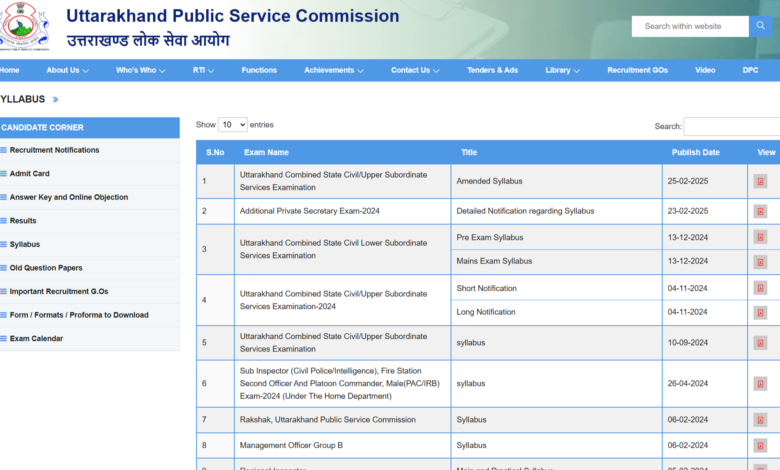Viewport: 780px width, 470px height.
Task: Expand the About Us menu
Action: click(67, 70)
